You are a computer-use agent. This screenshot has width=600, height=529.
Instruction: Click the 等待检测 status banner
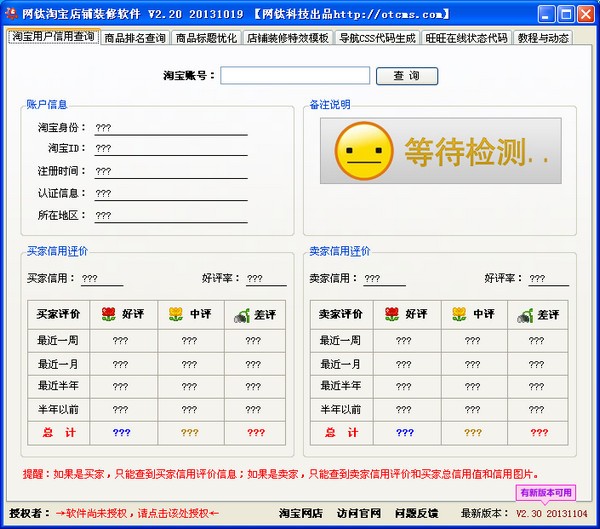tap(441, 151)
